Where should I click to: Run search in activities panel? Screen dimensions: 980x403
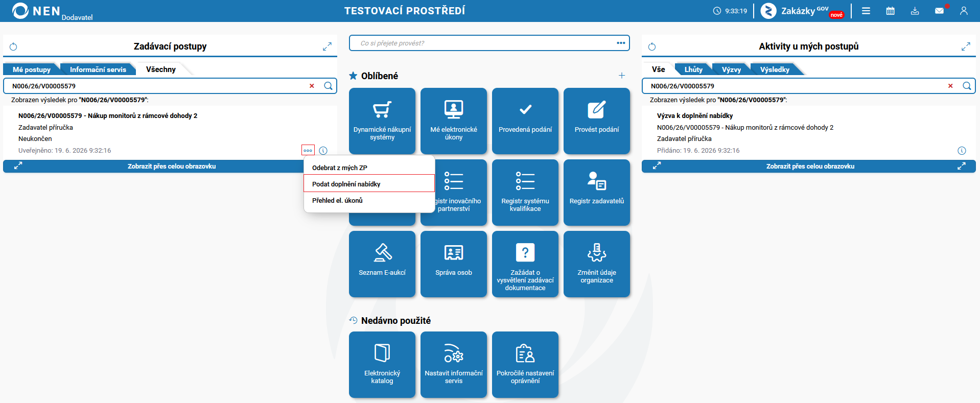point(967,86)
